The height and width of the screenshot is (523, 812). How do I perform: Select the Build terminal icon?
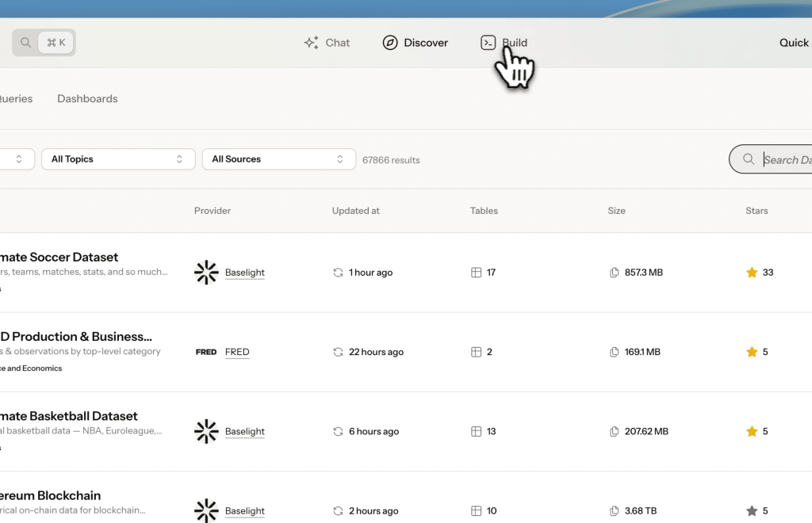point(489,42)
